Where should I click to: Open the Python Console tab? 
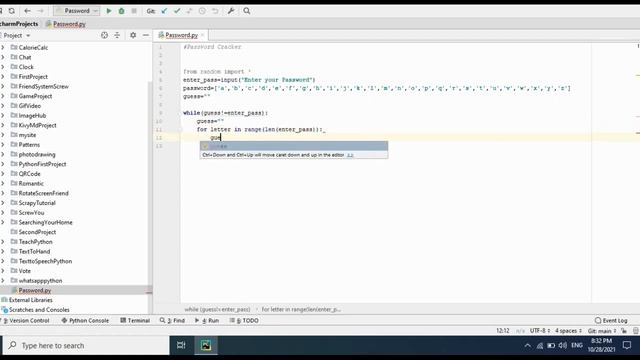coord(85,320)
